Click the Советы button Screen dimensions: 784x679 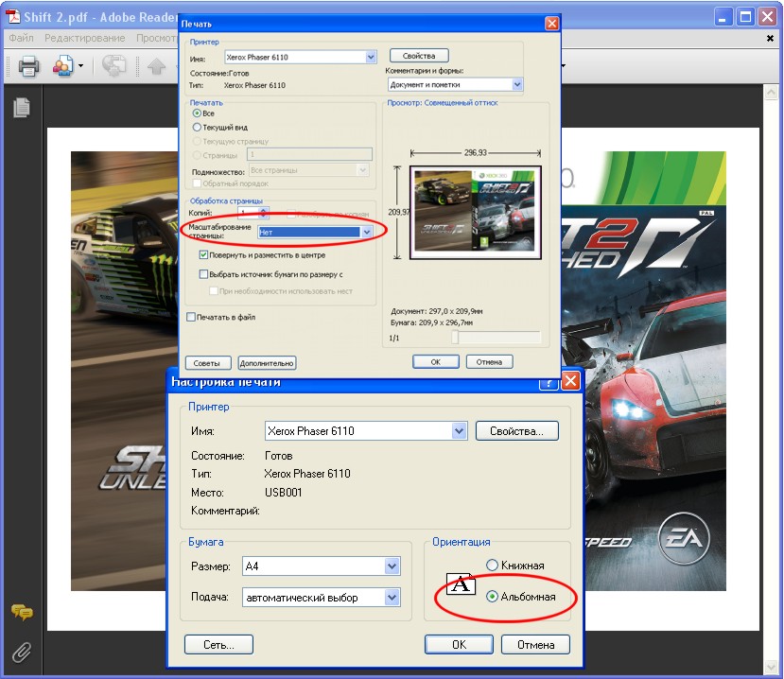click(x=208, y=363)
